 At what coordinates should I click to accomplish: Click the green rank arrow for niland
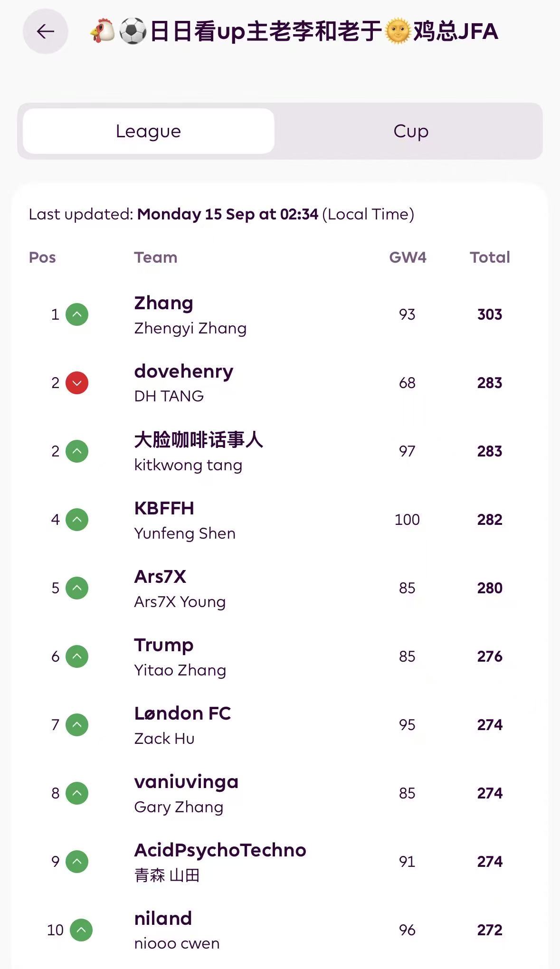point(81,930)
